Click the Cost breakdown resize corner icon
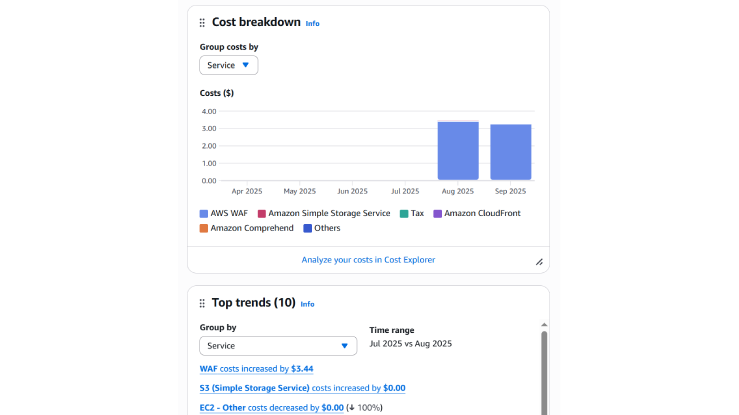Image resolution: width=739 pixels, height=415 pixels. [x=539, y=262]
